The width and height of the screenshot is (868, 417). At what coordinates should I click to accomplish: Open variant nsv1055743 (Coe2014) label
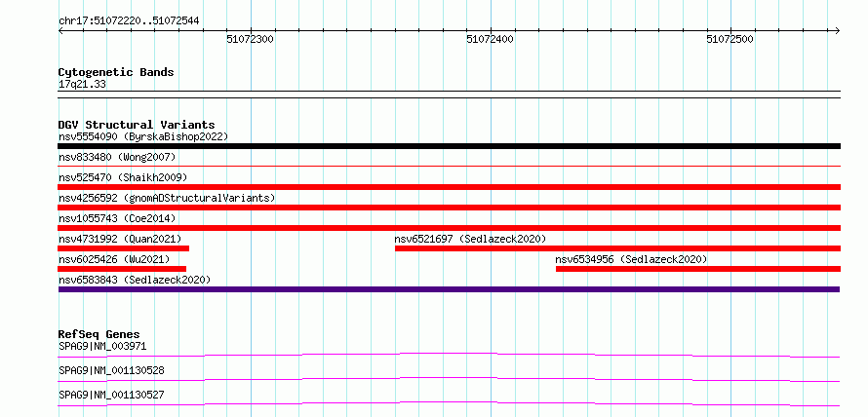117,218
